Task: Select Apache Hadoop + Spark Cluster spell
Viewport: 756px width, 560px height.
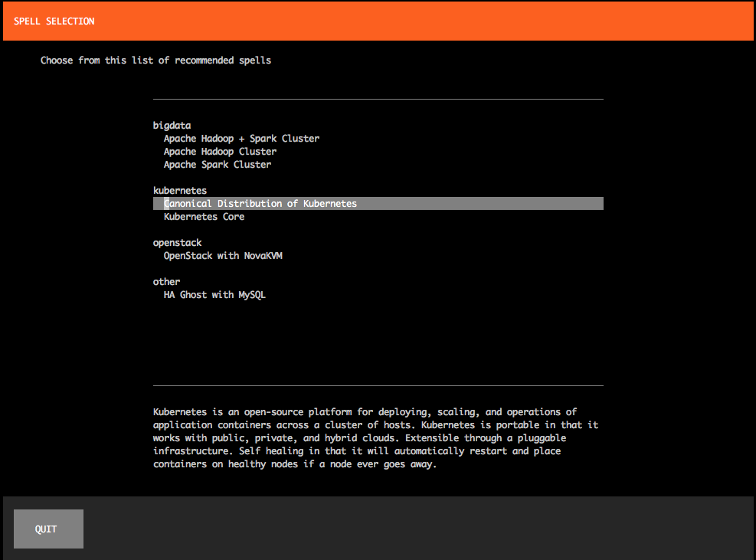Action: point(241,139)
